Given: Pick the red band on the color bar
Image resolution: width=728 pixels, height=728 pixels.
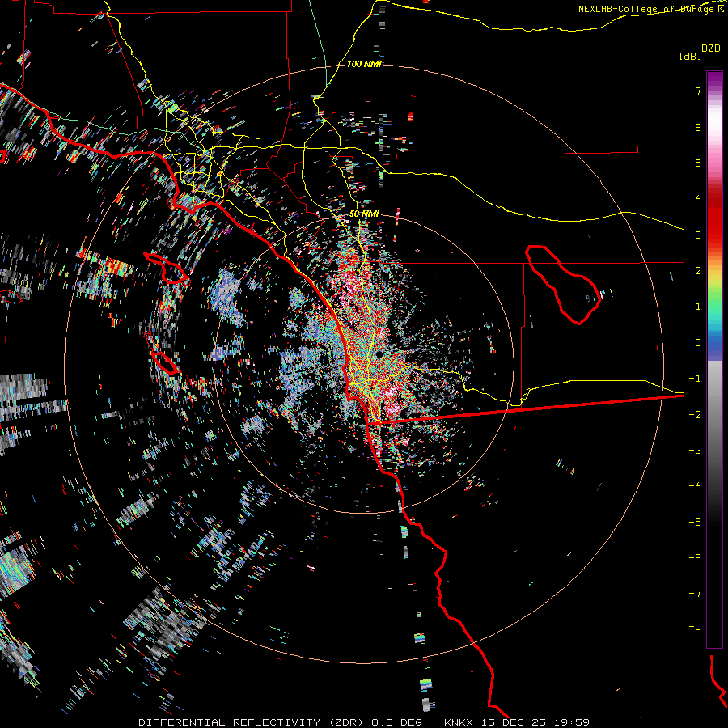Looking at the screenshot, I should pyautogui.click(x=714, y=223).
